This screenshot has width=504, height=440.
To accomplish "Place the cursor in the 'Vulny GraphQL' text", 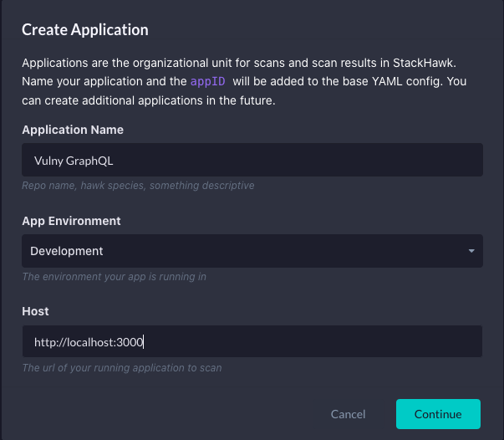I will 74,161.
